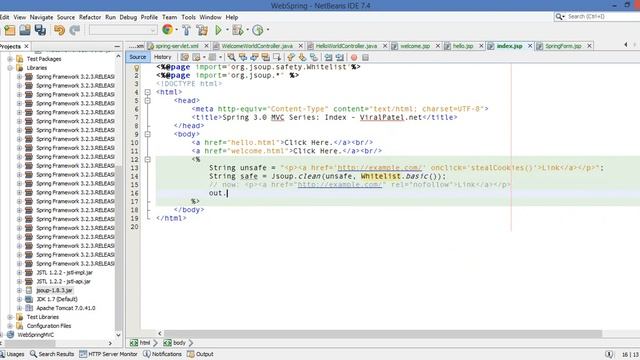Click the Toggle Highlight Search icon
640x360 pixels.
tap(265, 57)
